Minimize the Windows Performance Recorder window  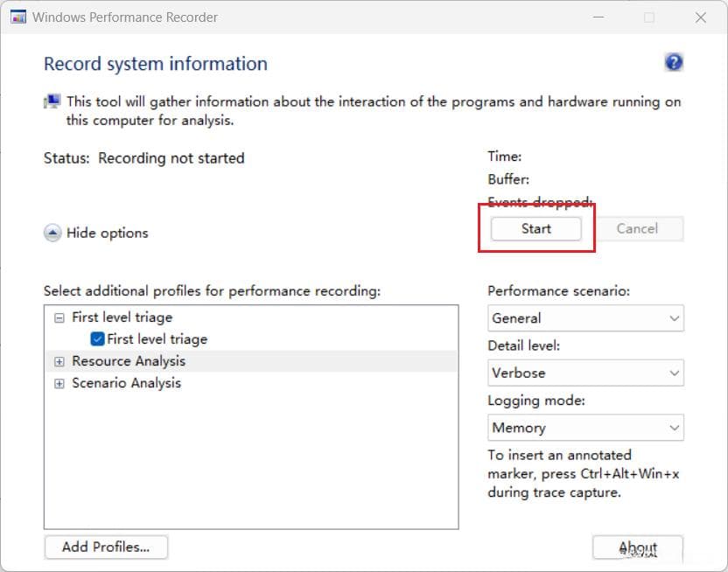pos(598,17)
